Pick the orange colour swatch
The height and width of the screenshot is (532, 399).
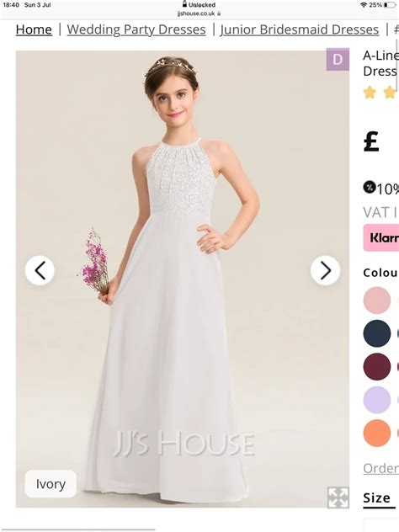coord(376,433)
